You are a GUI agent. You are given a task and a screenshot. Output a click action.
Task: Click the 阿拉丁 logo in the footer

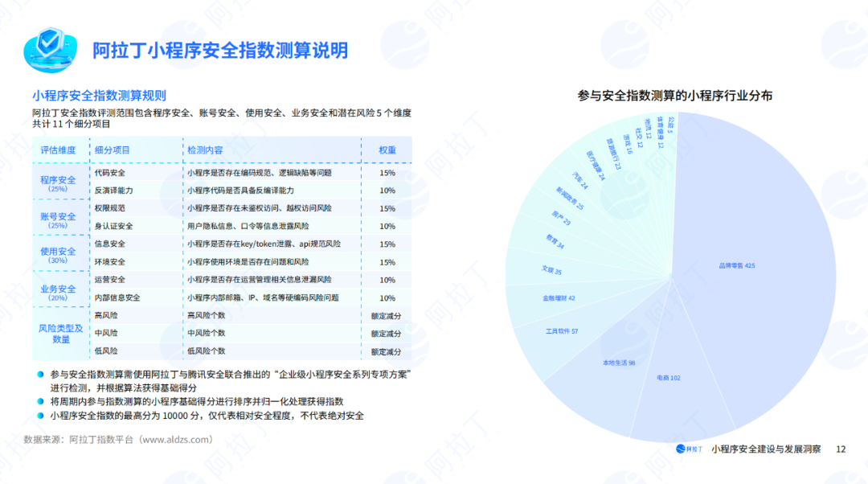pyautogui.click(x=690, y=449)
